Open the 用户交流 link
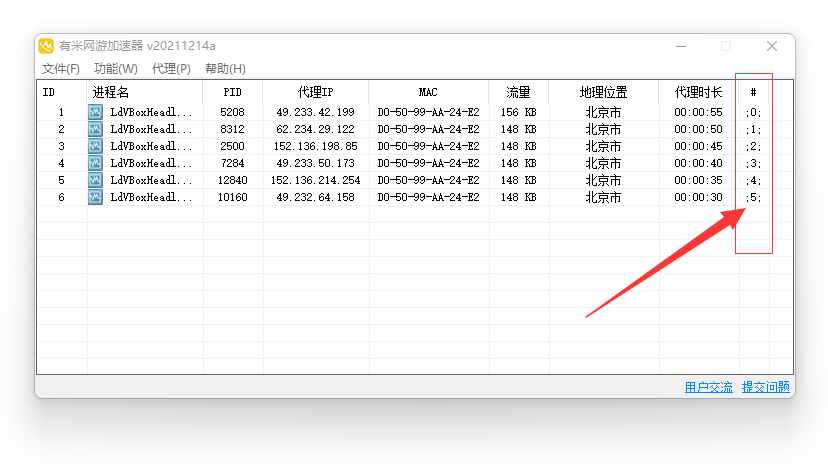The width and height of the screenshot is (828, 474). 709,387
